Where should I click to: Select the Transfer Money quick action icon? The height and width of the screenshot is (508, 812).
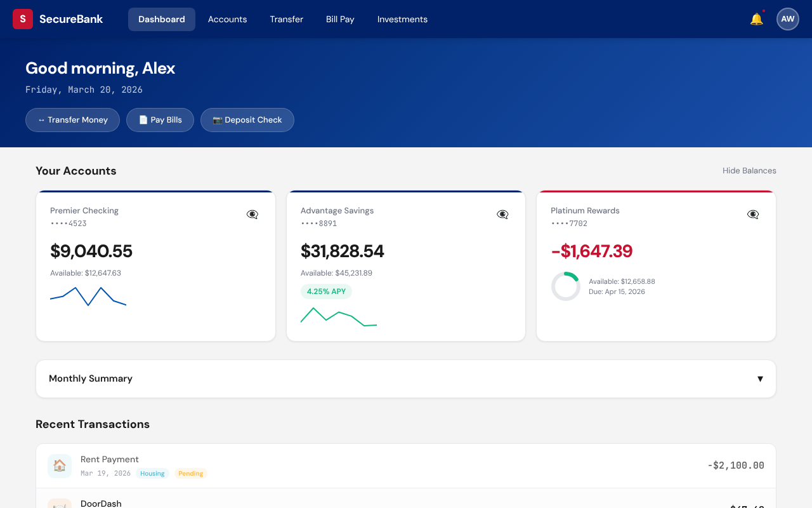[42, 119]
